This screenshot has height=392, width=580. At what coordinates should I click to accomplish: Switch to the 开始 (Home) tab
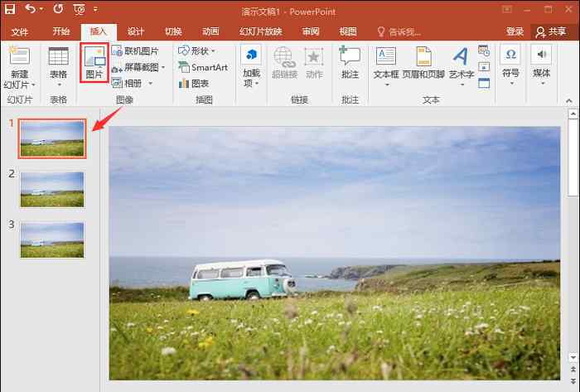[61, 31]
